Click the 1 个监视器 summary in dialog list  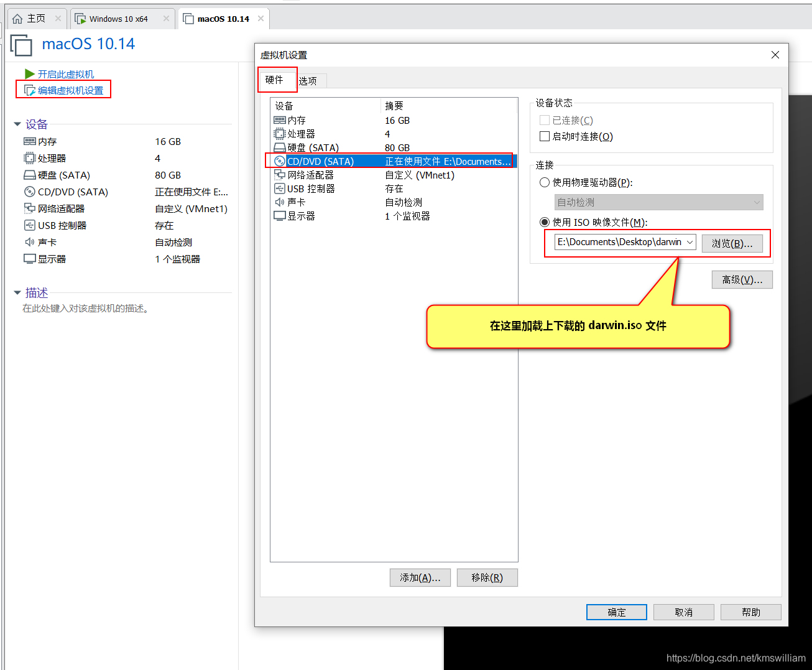point(407,216)
